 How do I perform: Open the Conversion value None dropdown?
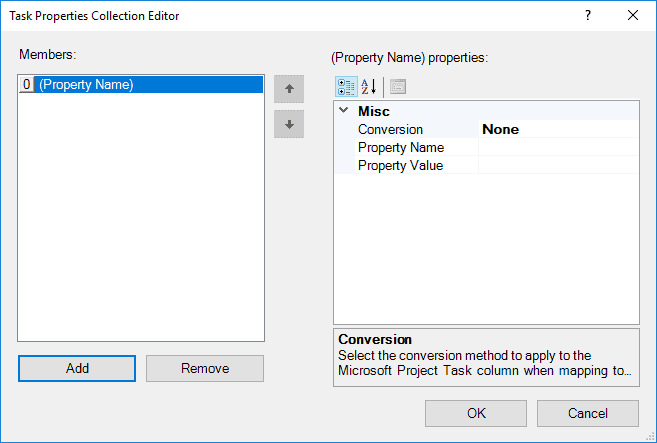(559, 130)
